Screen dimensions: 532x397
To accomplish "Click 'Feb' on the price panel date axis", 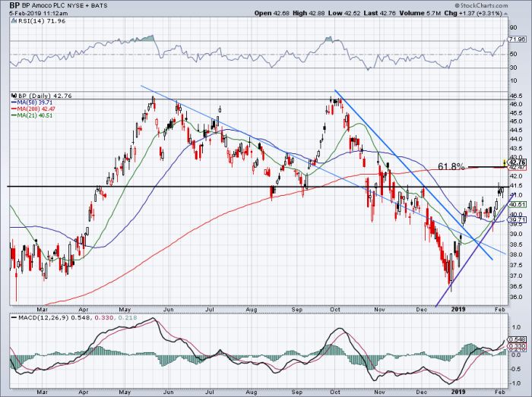I will click(500, 309).
